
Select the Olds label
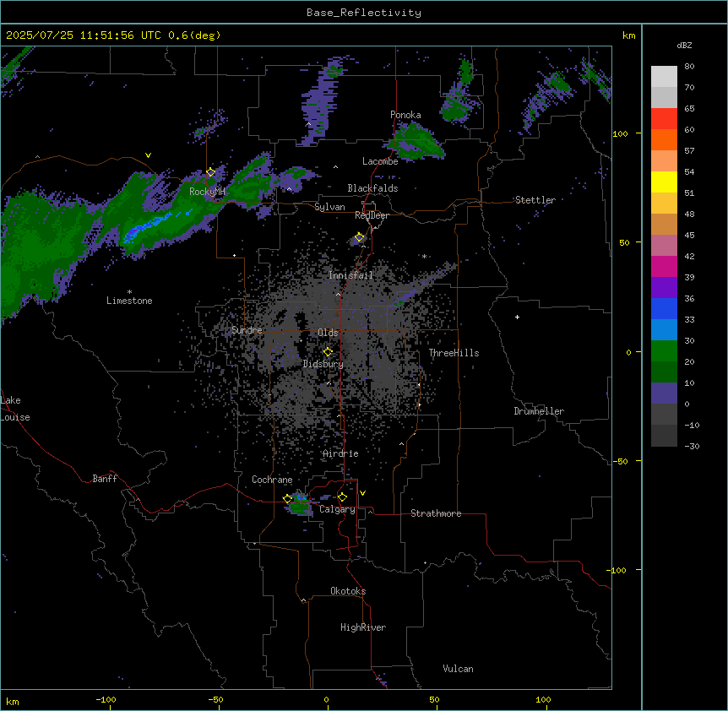(328, 333)
